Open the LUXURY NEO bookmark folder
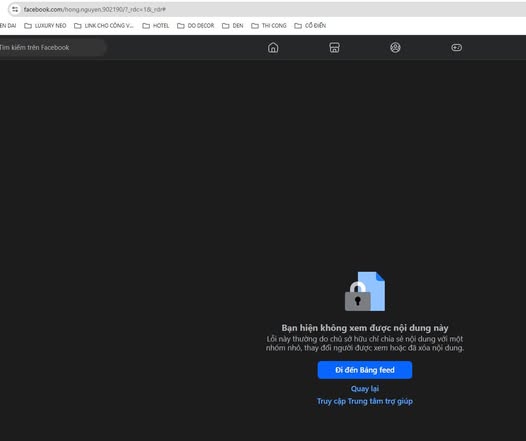 tap(45, 26)
